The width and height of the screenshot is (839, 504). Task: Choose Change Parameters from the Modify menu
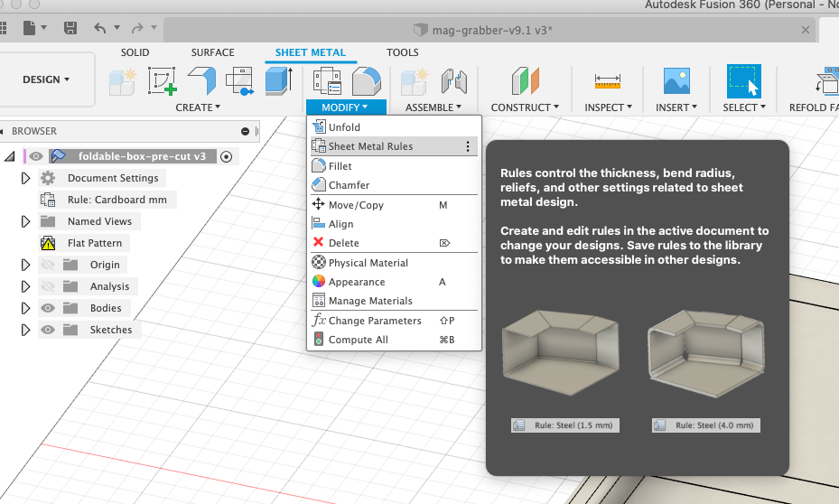coord(395,321)
